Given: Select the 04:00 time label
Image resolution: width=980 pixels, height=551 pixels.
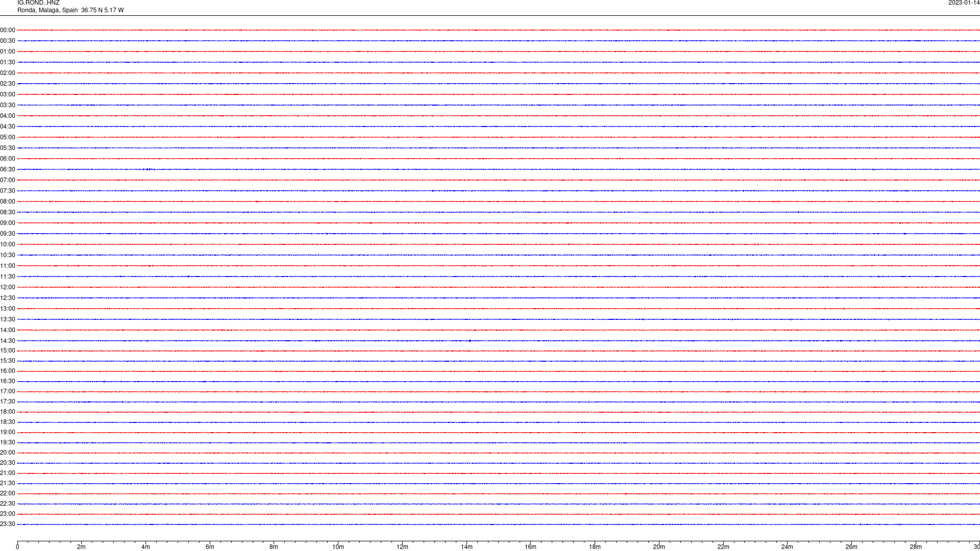Looking at the screenshot, I should pyautogui.click(x=8, y=116).
